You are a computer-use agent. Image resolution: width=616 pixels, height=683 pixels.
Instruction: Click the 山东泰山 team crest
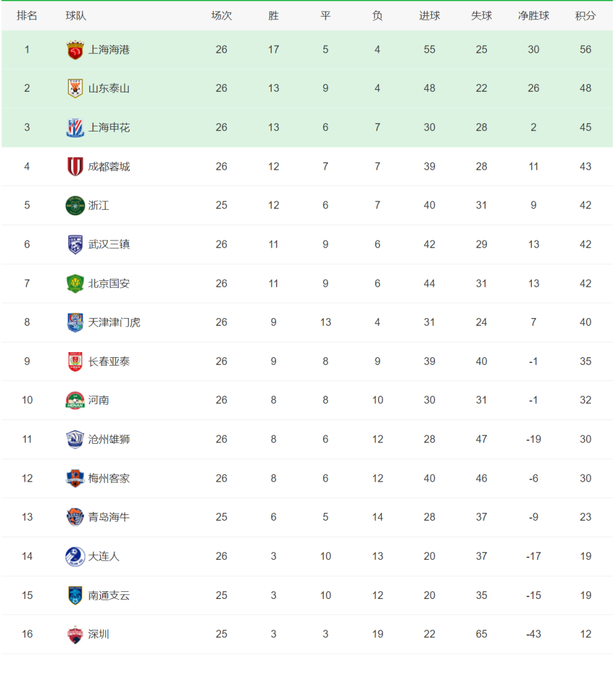pos(75,89)
